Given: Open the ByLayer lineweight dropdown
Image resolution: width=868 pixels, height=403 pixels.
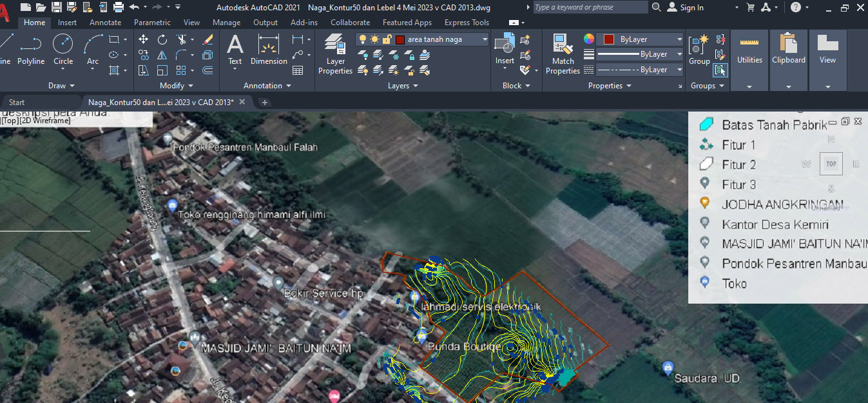Looking at the screenshot, I should pyautogui.click(x=640, y=55).
